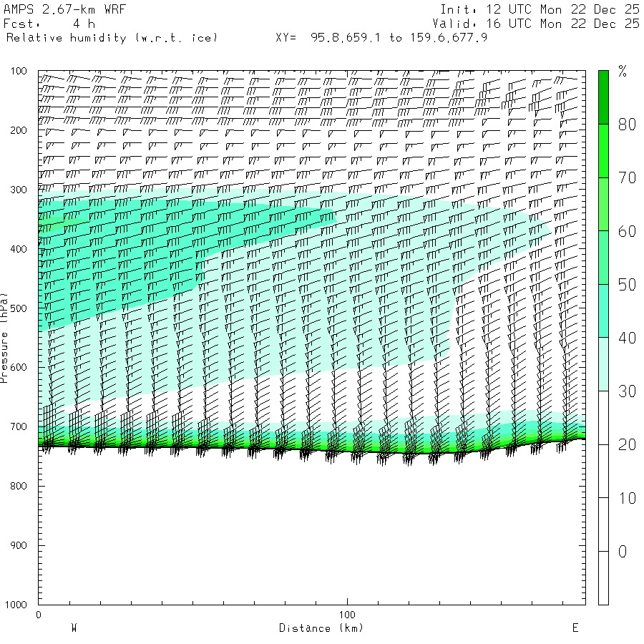The height and width of the screenshot is (644, 644).
Task: Pick the white 10–20% colorbar segment
Action: [603, 471]
